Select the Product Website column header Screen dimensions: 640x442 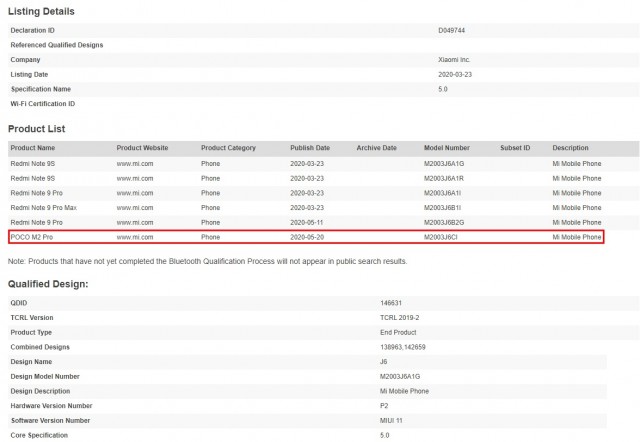142,148
